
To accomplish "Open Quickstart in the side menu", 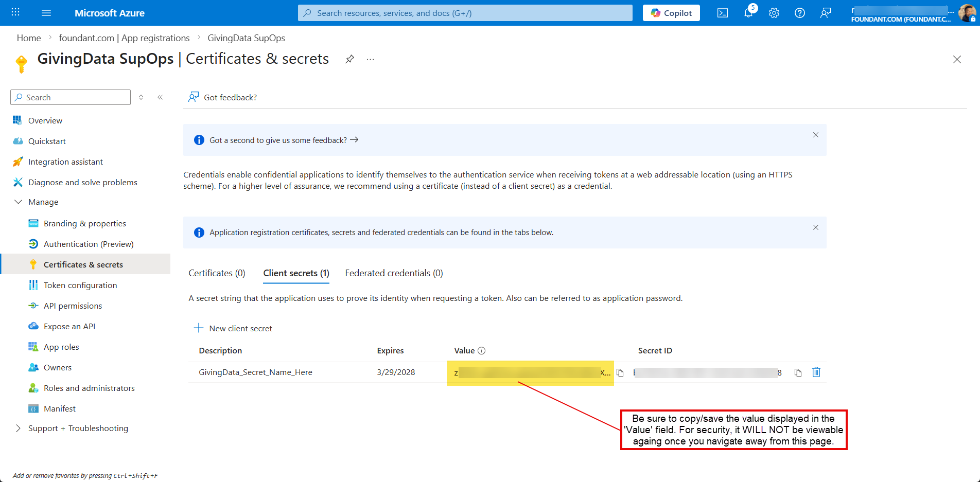I will 47,141.
